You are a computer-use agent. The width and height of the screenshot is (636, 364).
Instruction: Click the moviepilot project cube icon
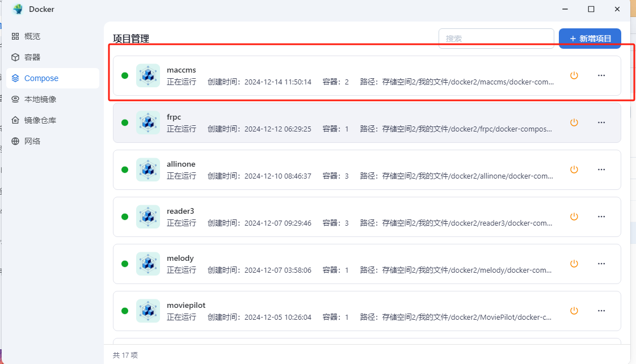pos(148,311)
